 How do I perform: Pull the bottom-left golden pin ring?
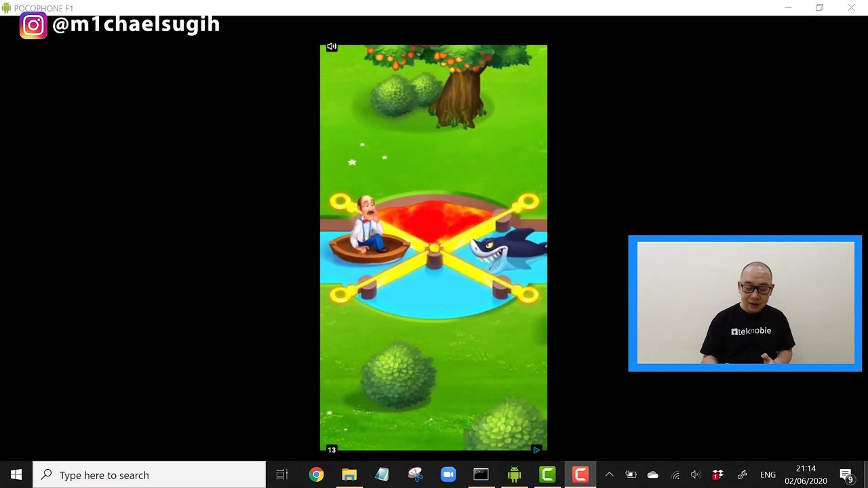[x=340, y=295]
